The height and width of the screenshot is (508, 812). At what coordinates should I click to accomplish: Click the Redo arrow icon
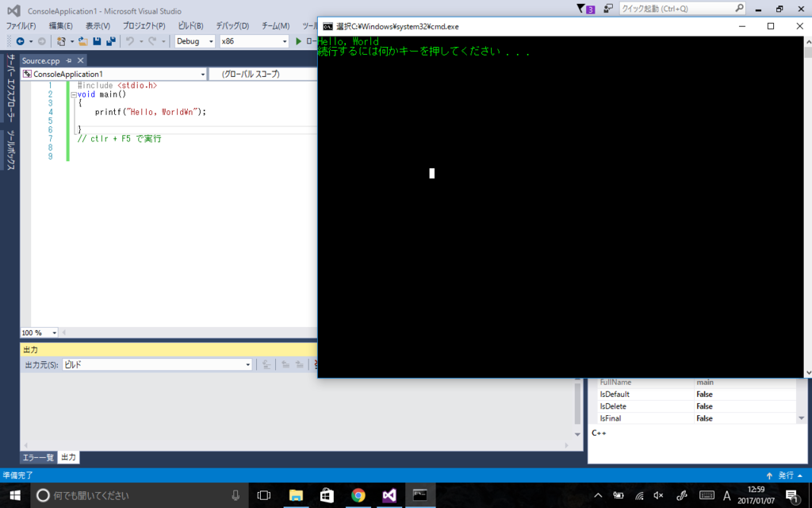[x=152, y=41]
